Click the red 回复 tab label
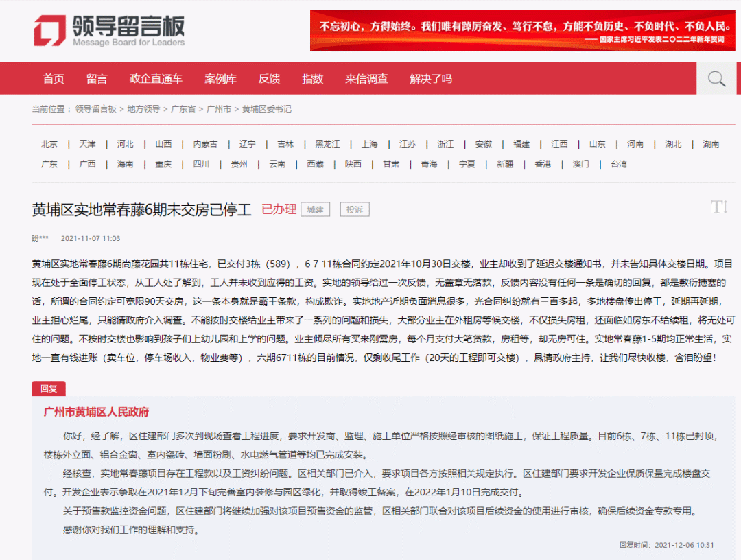The height and width of the screenshot is (560, 741). click(x=49, y=388)
